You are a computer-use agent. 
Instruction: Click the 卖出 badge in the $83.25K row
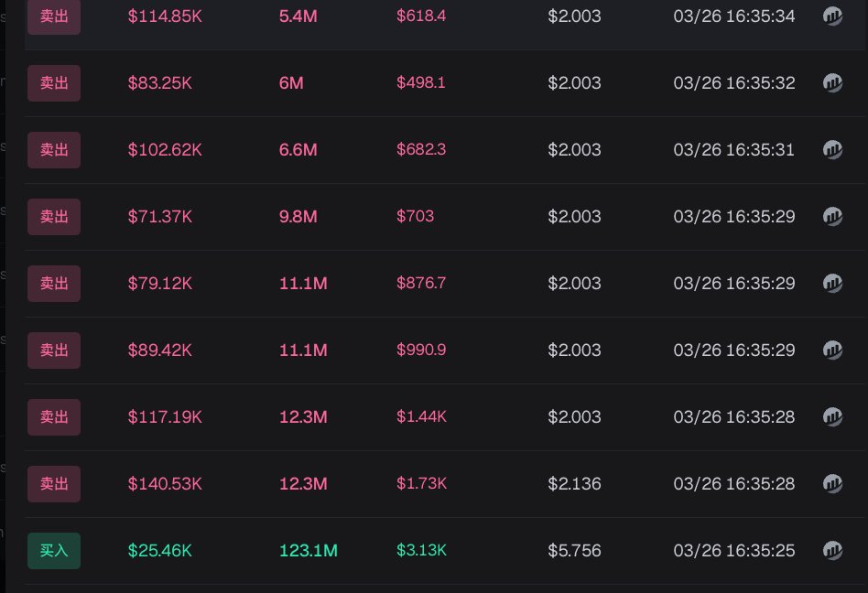click(x=54, y=83)
